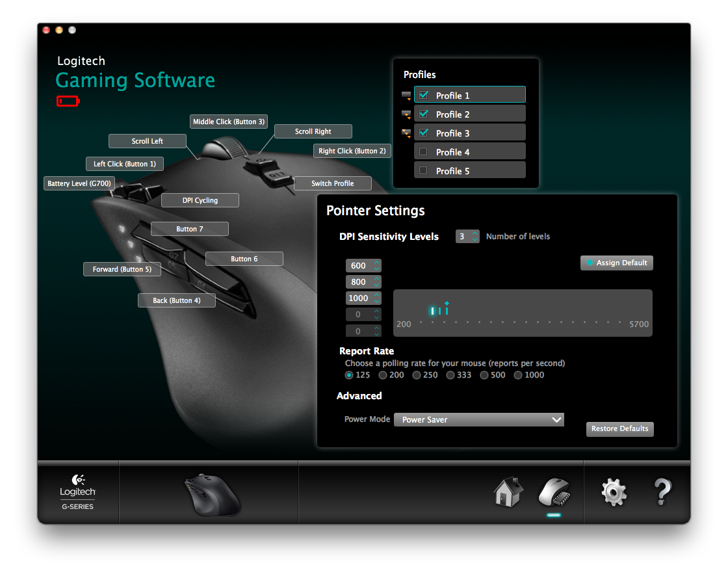Click the Button 7 assignment label
The height and width of the screenshot is (576, 728).
(x=189, y=229)
